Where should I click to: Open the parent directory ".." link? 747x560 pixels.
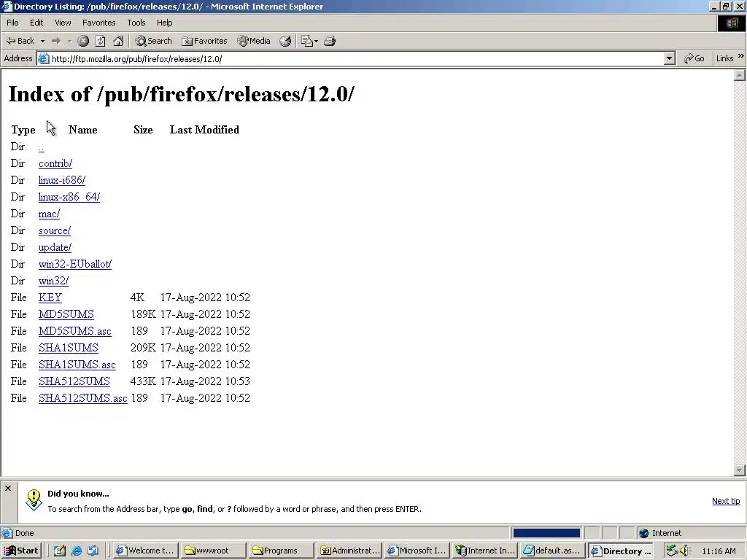click(42, 147)
